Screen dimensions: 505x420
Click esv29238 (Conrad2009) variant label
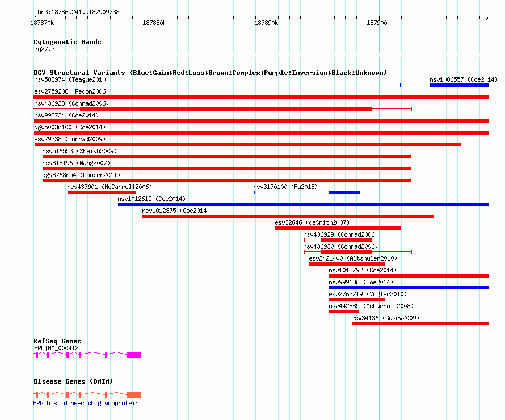[x=70, y=139]
